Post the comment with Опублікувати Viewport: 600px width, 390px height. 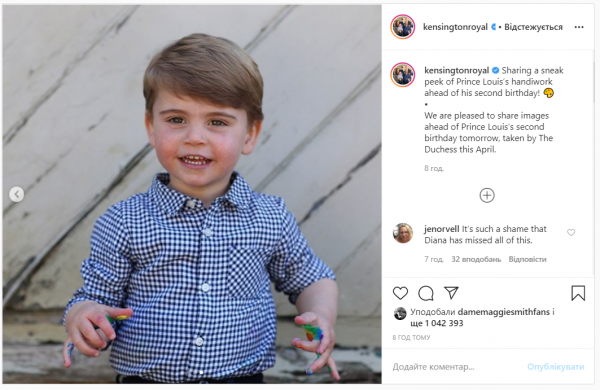coord(556,367)
